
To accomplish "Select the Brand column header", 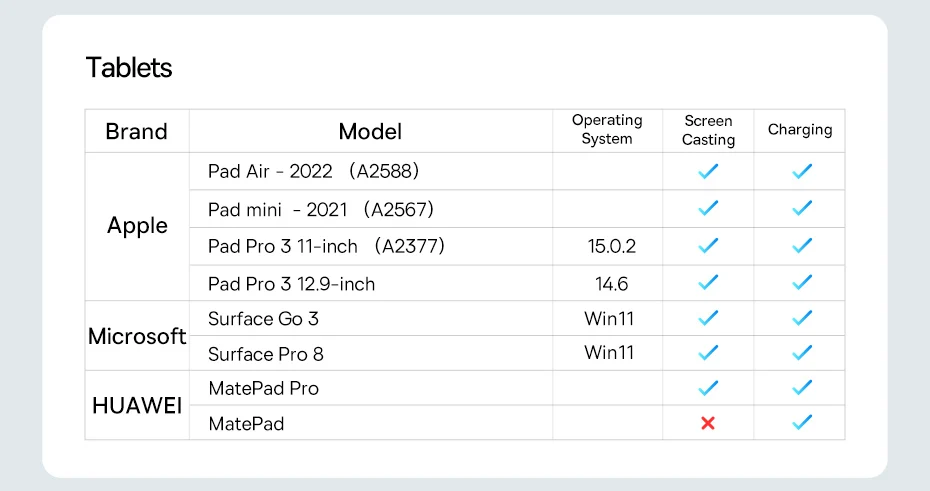I will point(137,131).
